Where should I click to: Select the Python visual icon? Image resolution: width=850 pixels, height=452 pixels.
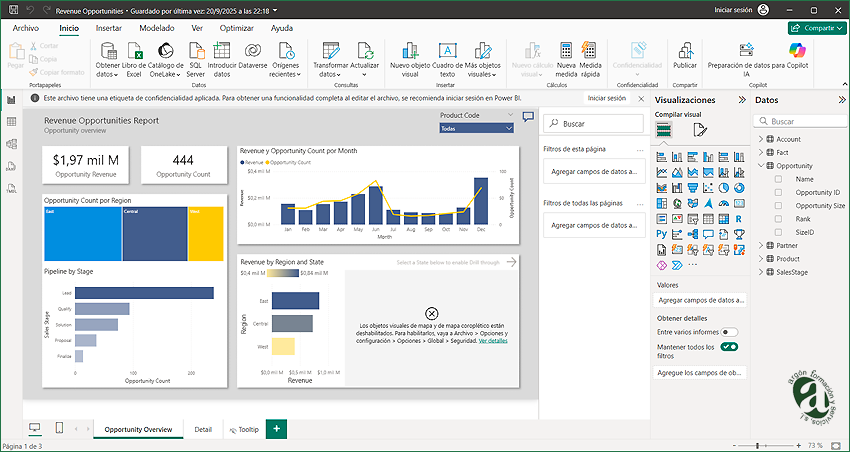tap(661, 235)
